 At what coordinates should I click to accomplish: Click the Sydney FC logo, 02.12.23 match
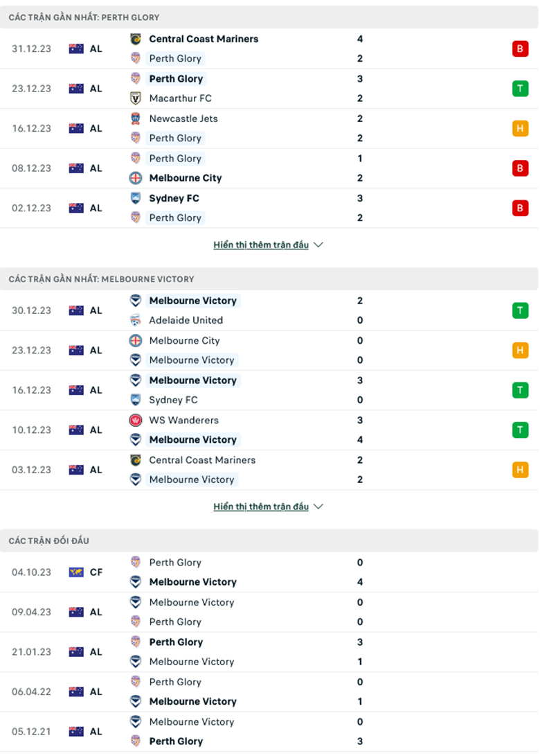point(136,198)
